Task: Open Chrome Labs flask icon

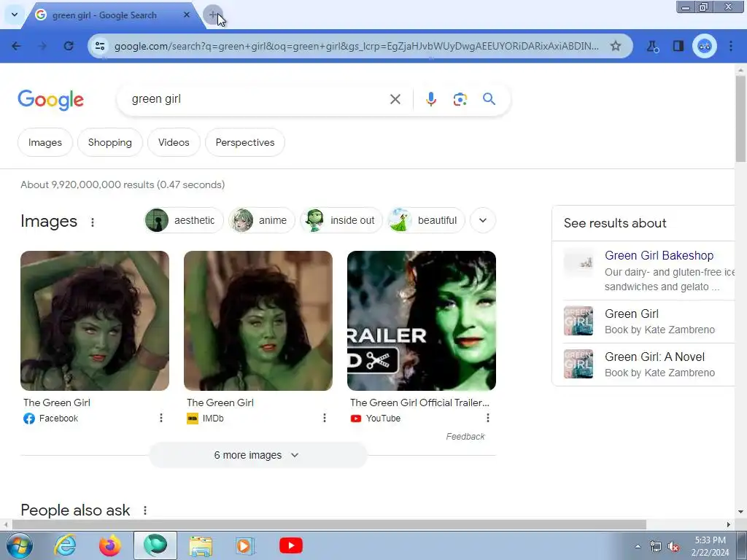Action: tap(652, 46)
